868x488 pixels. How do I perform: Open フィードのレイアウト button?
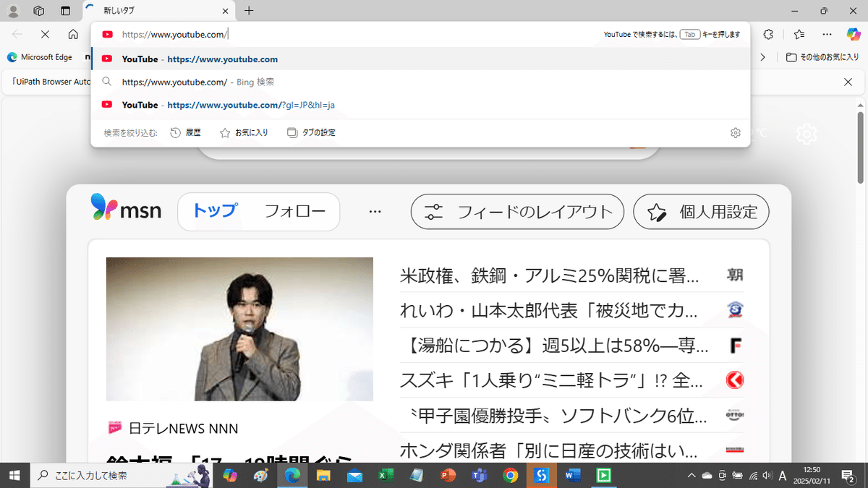click(x=517, y=212)
